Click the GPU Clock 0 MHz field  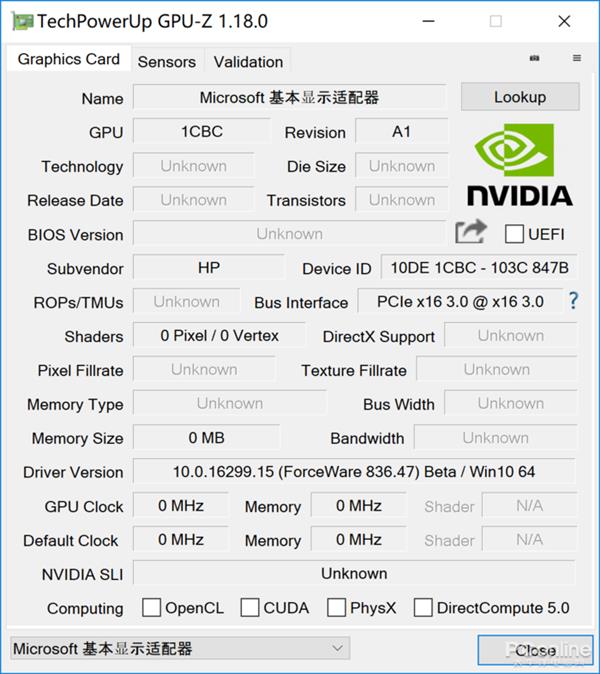click(x=181, y=506)
